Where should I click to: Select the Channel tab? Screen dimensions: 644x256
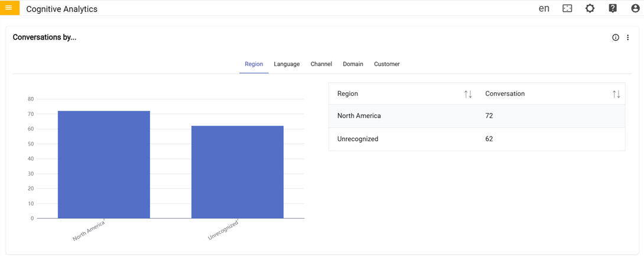321,64
